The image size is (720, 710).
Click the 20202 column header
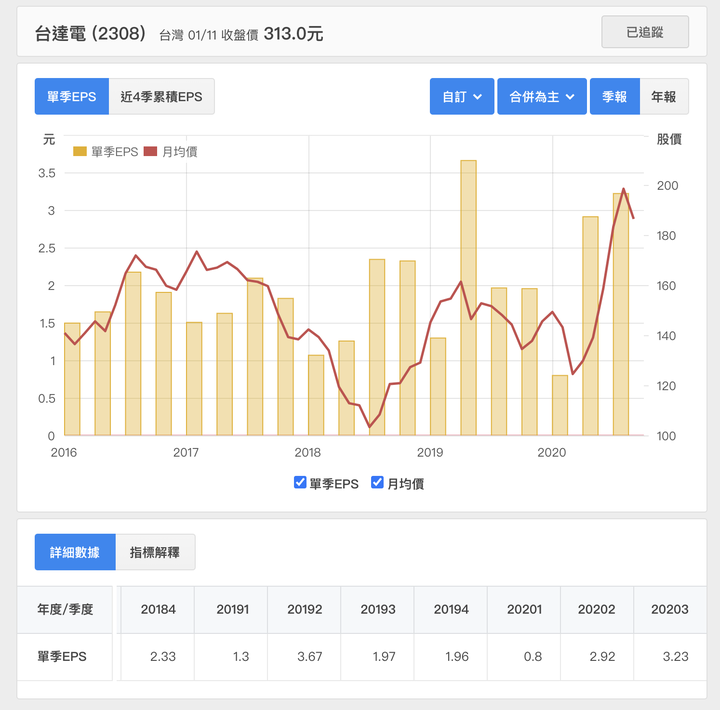click(597, 609)
